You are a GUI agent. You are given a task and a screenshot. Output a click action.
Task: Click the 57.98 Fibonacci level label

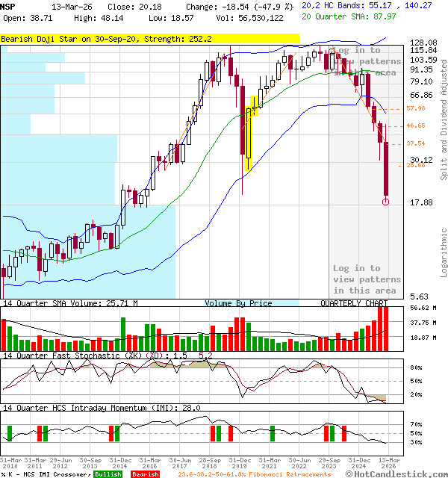[416, 109]
